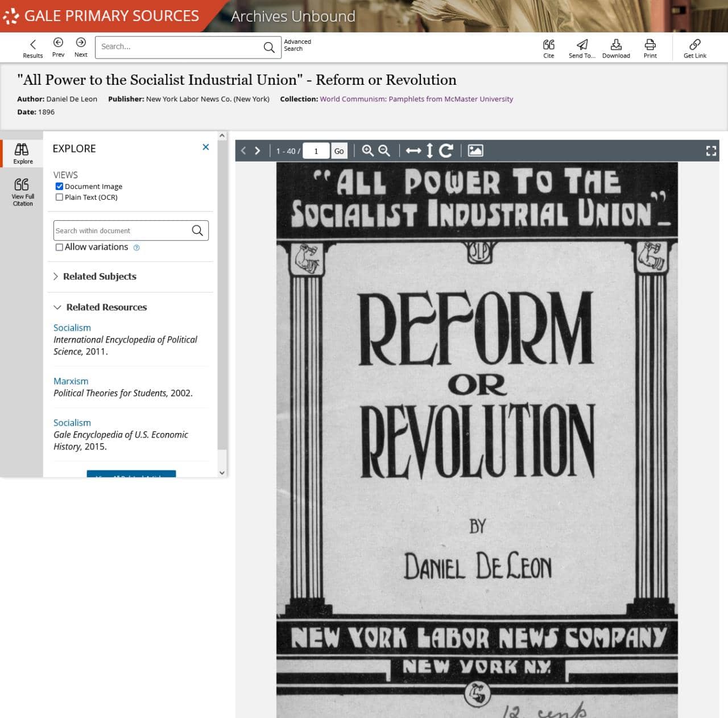Go to previous page in viewer
This screenshot has height=718, width=728.
pyautogui.click(x=243, y=151)
